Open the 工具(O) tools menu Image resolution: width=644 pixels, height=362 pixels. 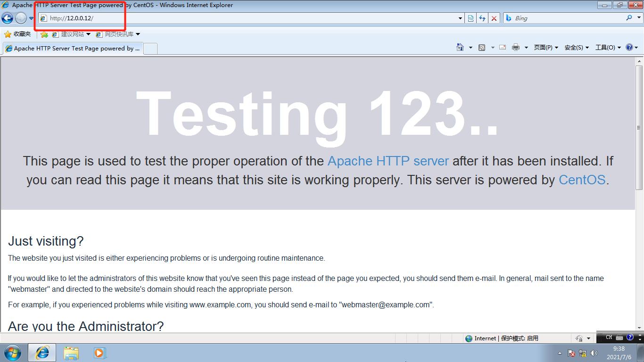point(608,47)
